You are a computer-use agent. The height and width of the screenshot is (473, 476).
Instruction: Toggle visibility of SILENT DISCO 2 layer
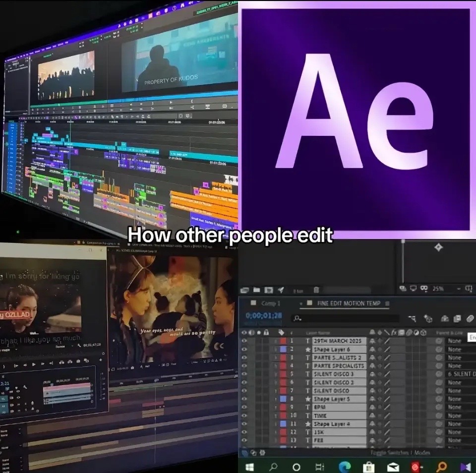pos(244,382)
